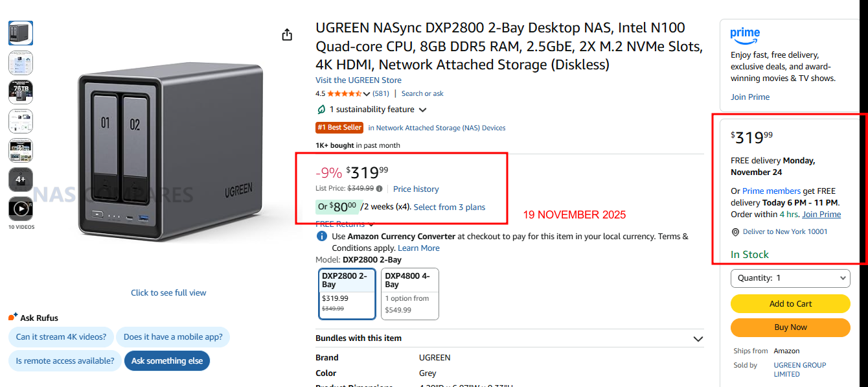Image resolution: width=868 pixels, height=387 pixels.
Task: Tap the 'Does it have a mobile app?' suggestion
Action: [x=173, y=337]
